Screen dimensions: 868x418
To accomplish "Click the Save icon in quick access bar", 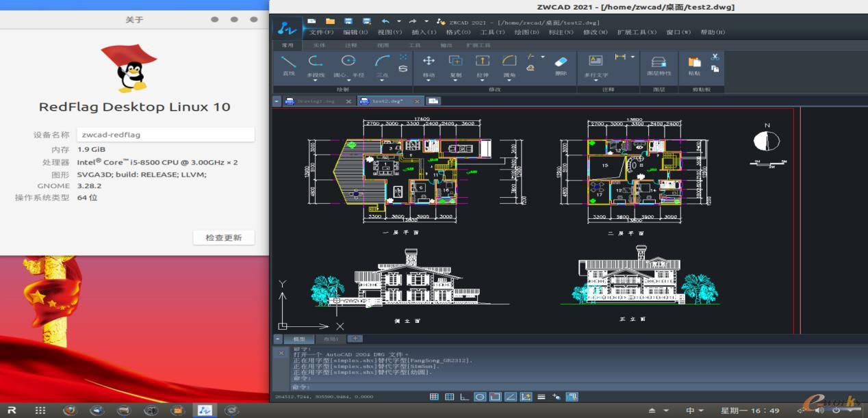I will click(x=348, y=21).
